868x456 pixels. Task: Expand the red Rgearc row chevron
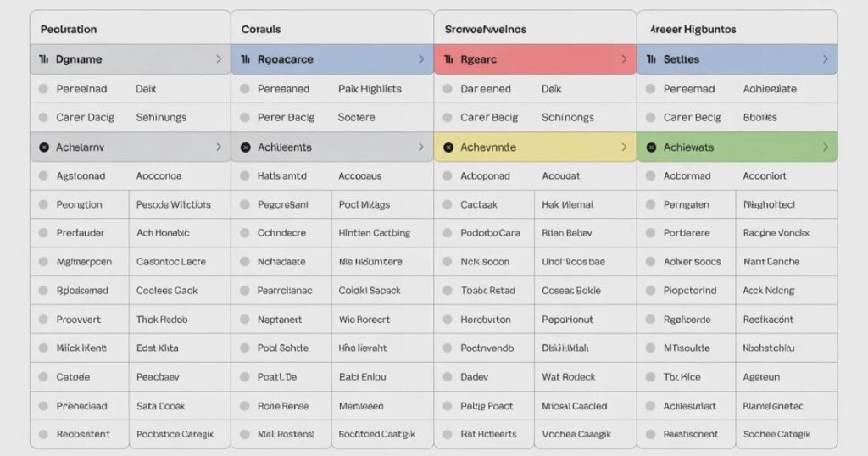pyautogui.click(x=624, y=59)
